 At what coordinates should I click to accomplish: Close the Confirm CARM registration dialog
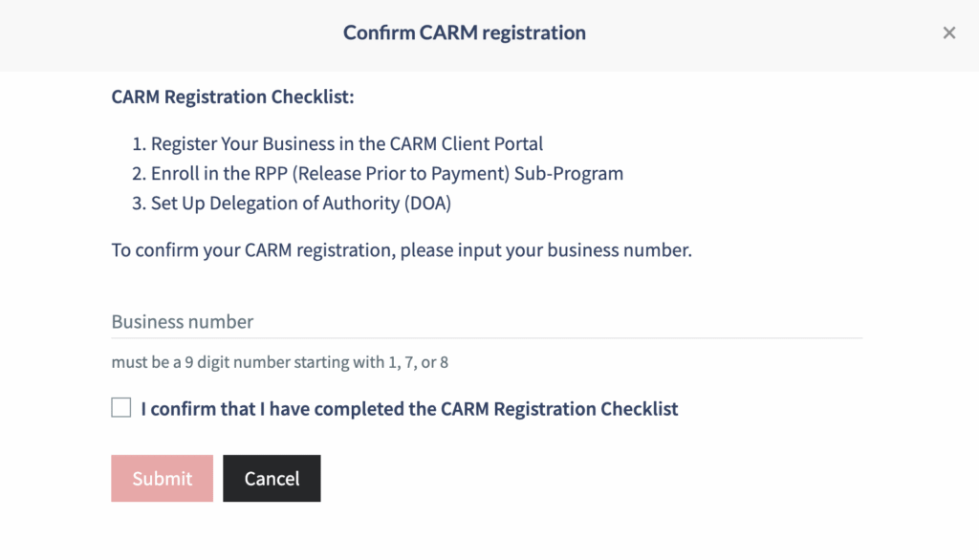[948, 33]
